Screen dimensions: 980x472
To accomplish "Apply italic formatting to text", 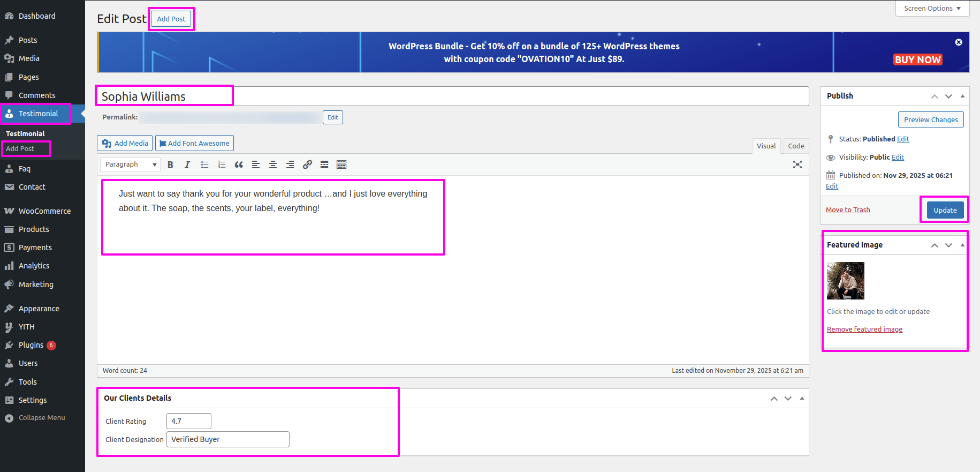I will (x=187, y=165).
